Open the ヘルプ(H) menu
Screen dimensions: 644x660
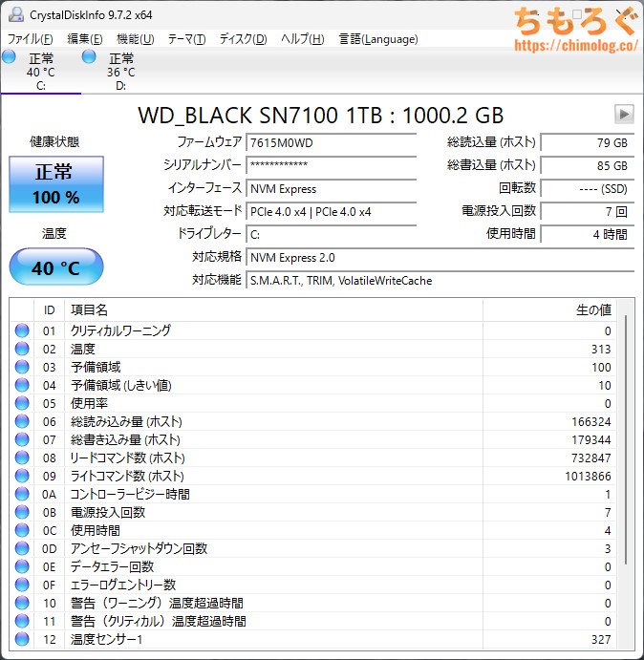[x=303, y=39]
